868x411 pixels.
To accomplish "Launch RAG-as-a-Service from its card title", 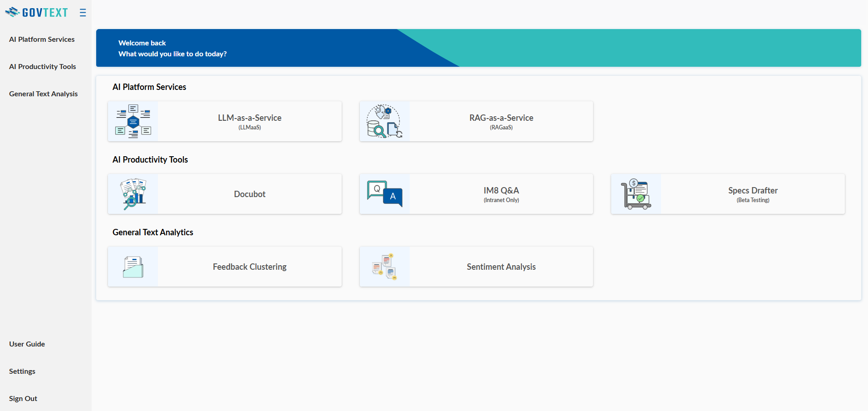I will pos(501,118).
